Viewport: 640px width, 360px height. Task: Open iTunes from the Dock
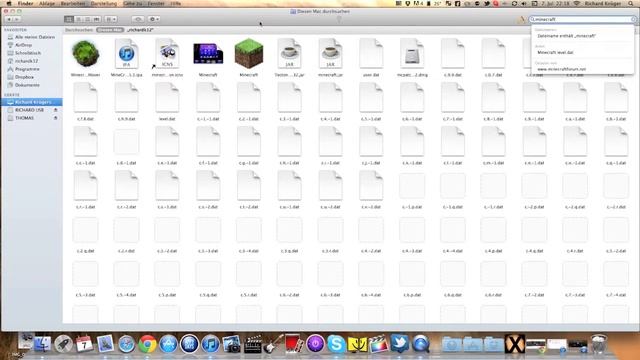click(211, 344)
